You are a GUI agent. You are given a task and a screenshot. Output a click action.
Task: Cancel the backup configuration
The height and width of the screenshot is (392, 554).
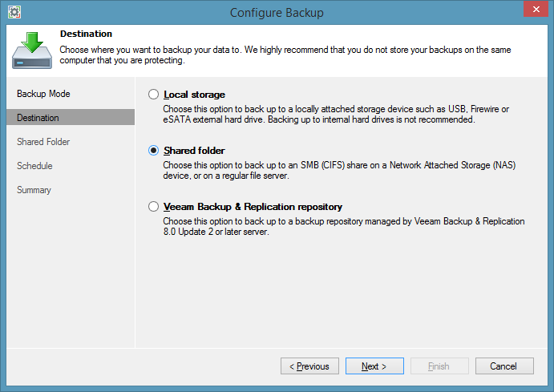click(x=504, y=366)
